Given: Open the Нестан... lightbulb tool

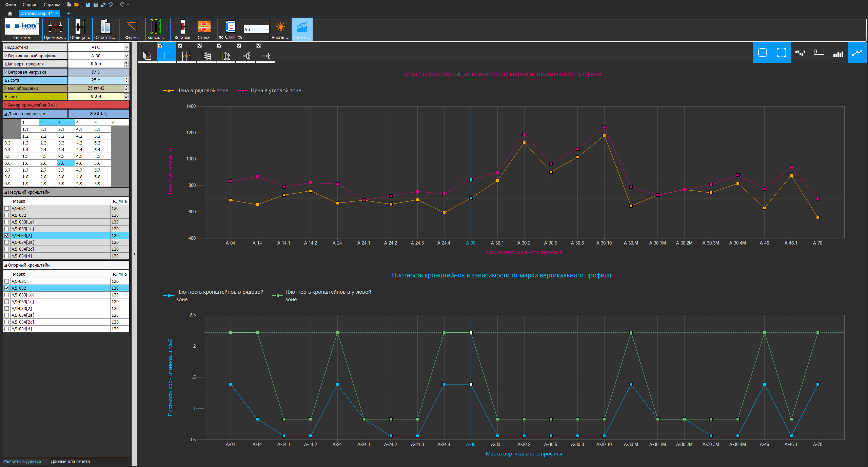Looking at the screenshot, I should [280, 29].
